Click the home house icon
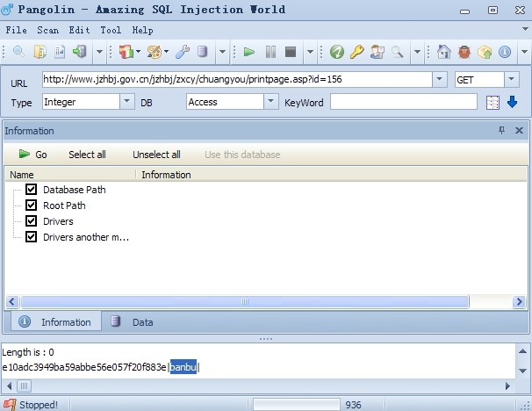Image resolution: width=532 pixels, height=411 pixels. [x=444, y=52]
